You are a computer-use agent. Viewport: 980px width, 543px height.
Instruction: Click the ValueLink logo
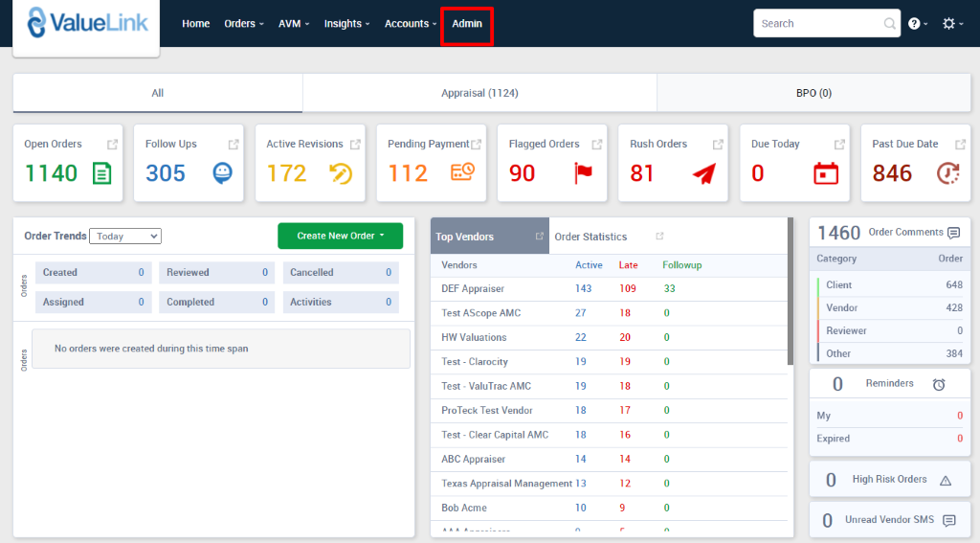pyautogui.click(x=87, y=24)
